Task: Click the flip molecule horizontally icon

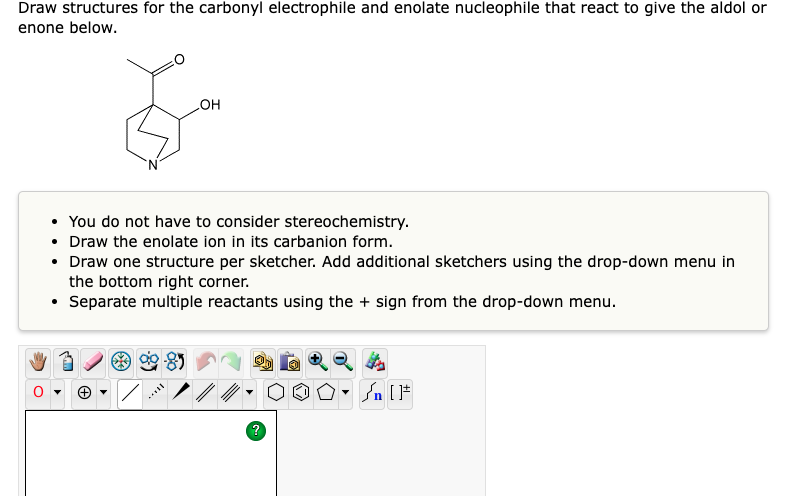Action: point(148,362)
